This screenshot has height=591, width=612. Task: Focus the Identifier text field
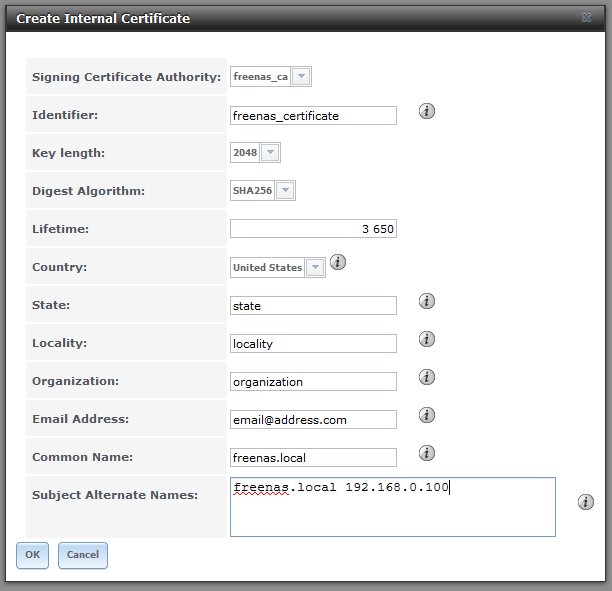[x=313, y=116]
